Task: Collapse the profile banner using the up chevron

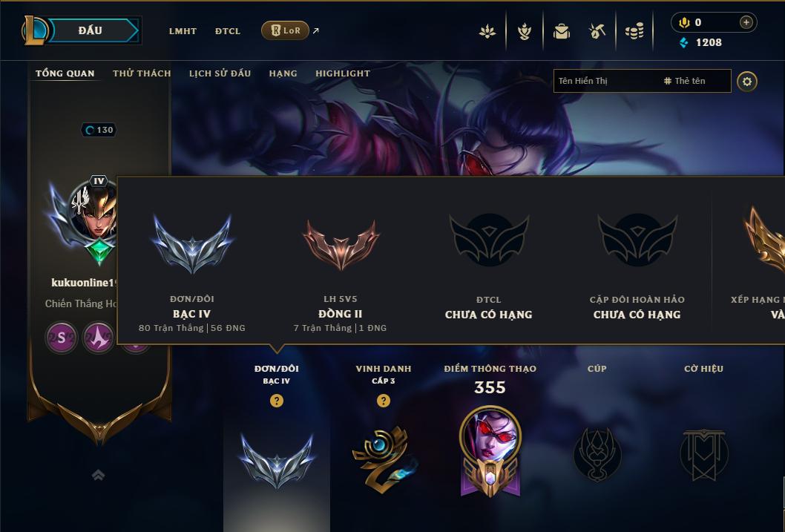Action: [x=99, y=475]
